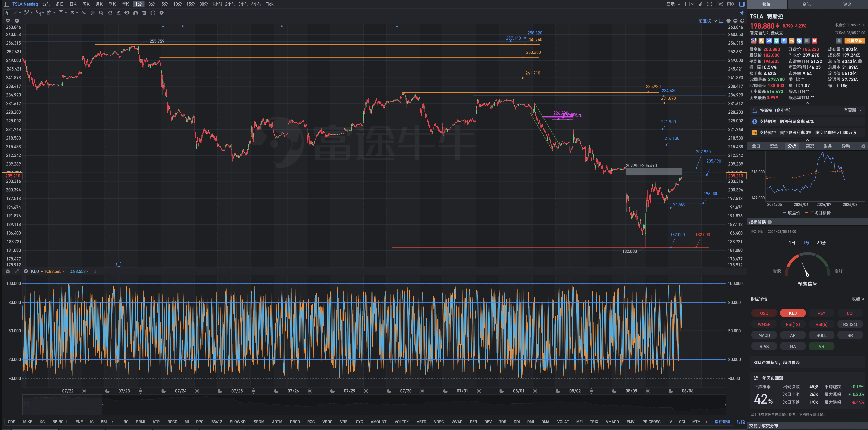
Task: Choose the arrow annotation tool
Action: coord(73,13)
